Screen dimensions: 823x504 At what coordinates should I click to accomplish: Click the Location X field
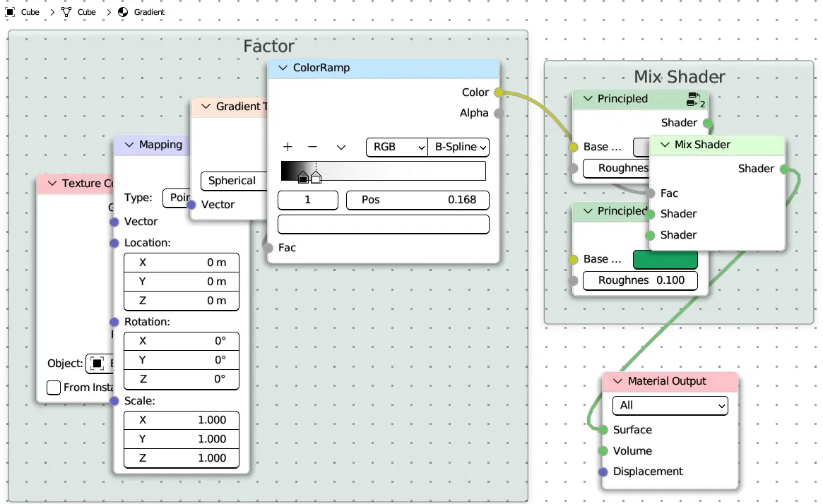(182, 263)
